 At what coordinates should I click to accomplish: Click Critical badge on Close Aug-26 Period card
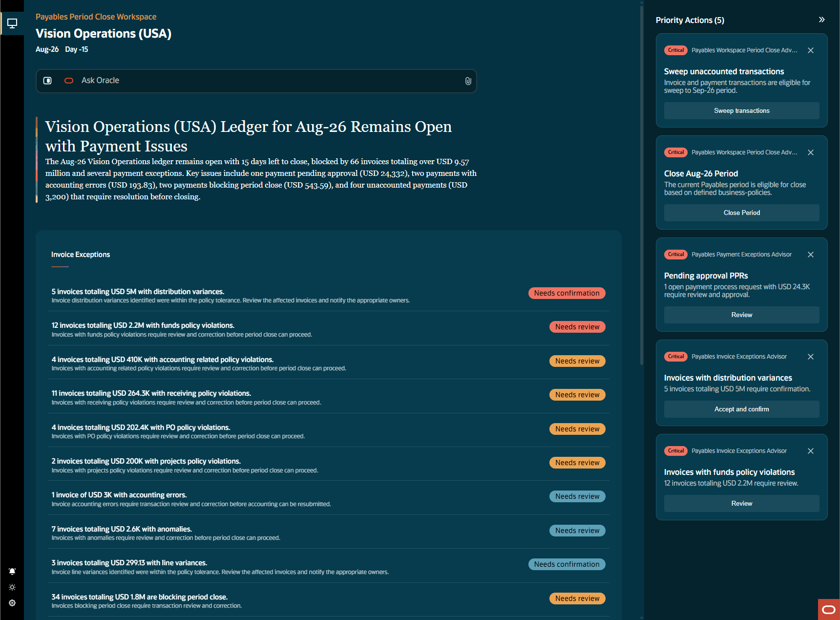[676, 152]
